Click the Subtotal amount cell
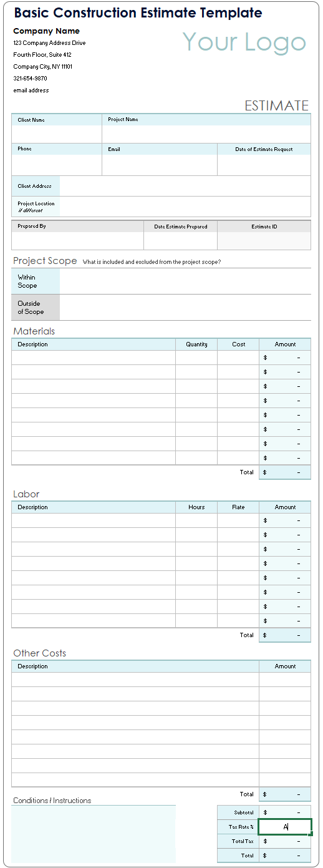323x868 pixels. [x=285, y=812]
